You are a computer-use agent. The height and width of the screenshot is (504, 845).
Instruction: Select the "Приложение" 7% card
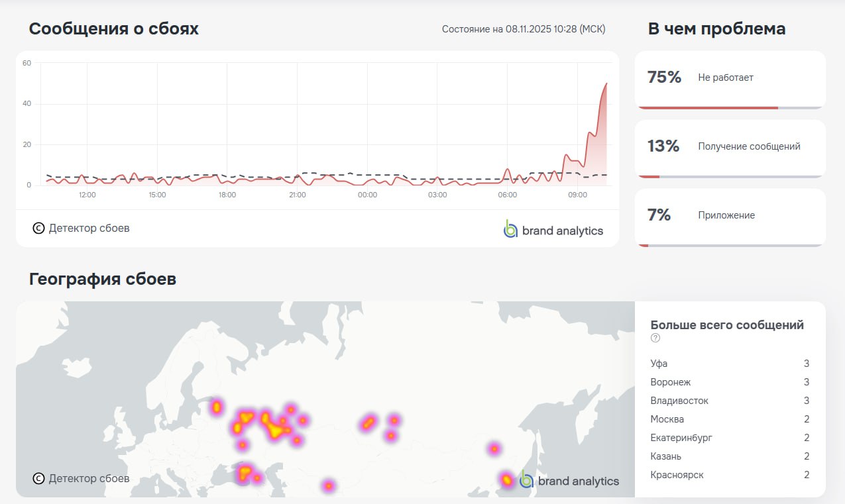730,216
